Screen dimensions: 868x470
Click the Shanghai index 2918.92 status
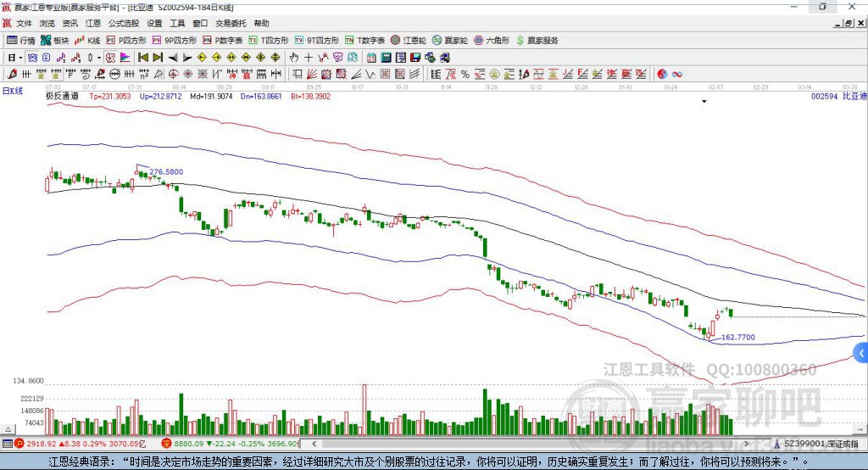coord(81,444)
